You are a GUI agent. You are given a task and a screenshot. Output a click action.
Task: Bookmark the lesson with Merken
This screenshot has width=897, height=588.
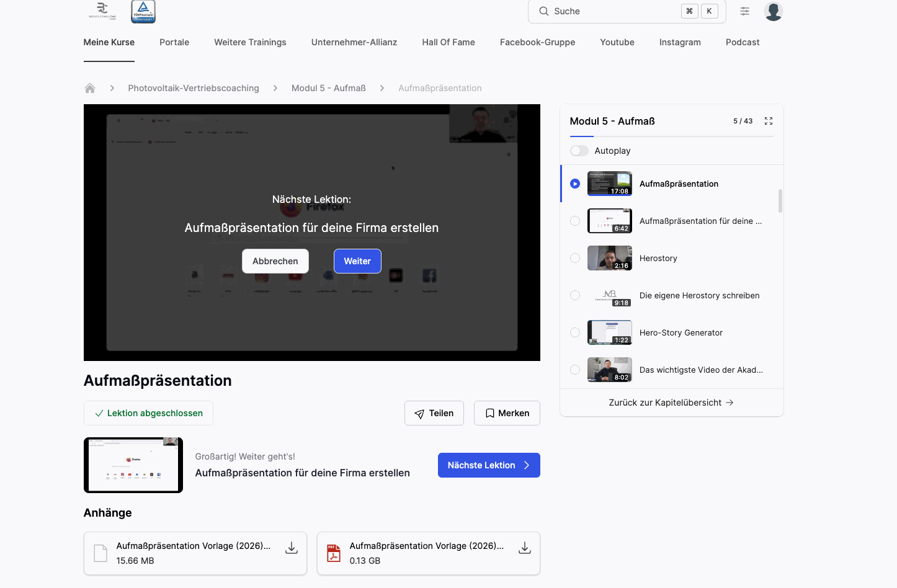point(507,413)
